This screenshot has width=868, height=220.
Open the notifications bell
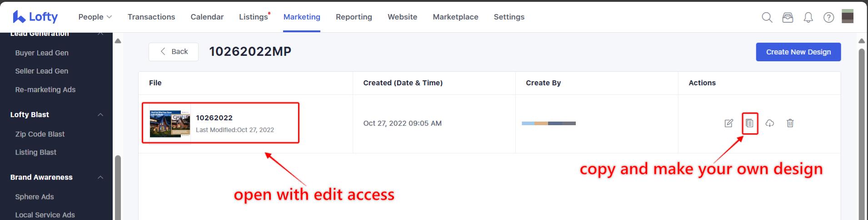[808, 17]
